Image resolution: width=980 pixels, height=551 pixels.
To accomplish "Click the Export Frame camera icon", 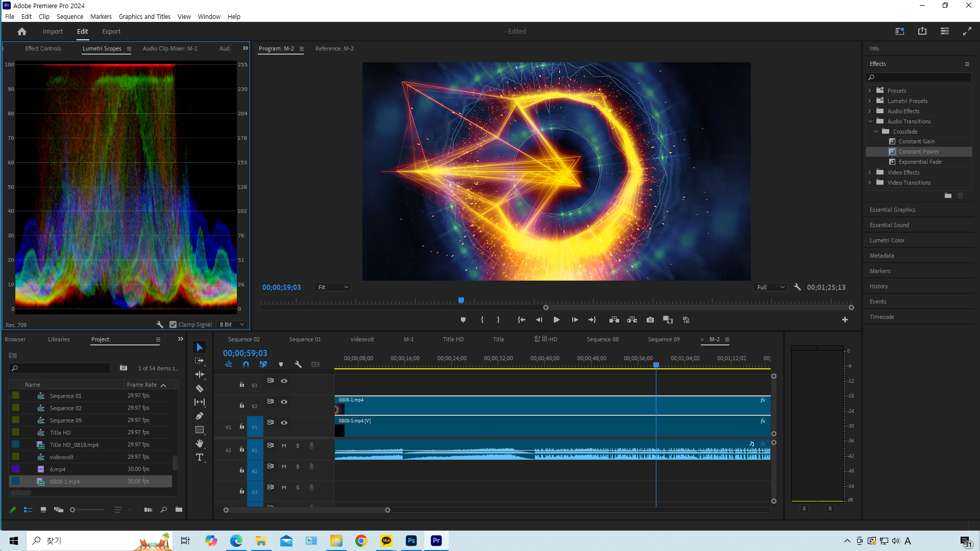I will [650, 320].
